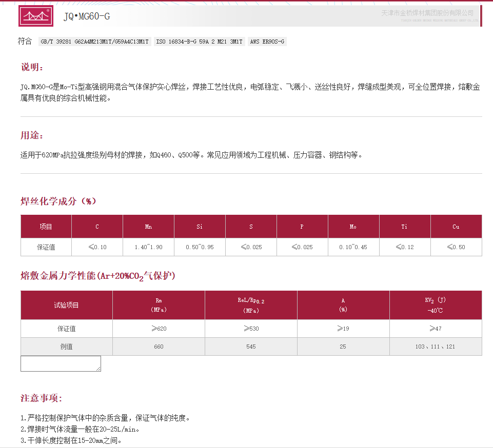This screenshot has height=448, width=493.
Task: Click the GB/T 39281 standard tag
Action: click(95, 42)
